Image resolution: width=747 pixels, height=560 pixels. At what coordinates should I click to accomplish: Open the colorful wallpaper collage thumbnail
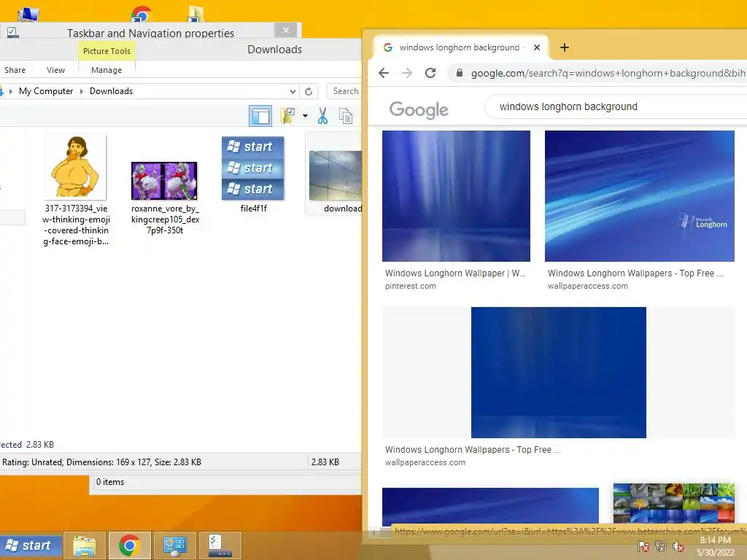pos(673,503)
